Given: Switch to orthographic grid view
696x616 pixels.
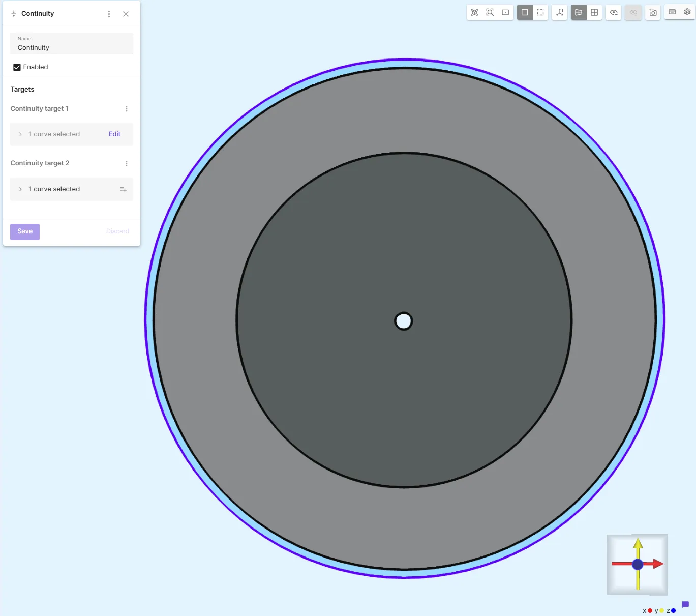Looking at the screenshot, I should (594, 12).
